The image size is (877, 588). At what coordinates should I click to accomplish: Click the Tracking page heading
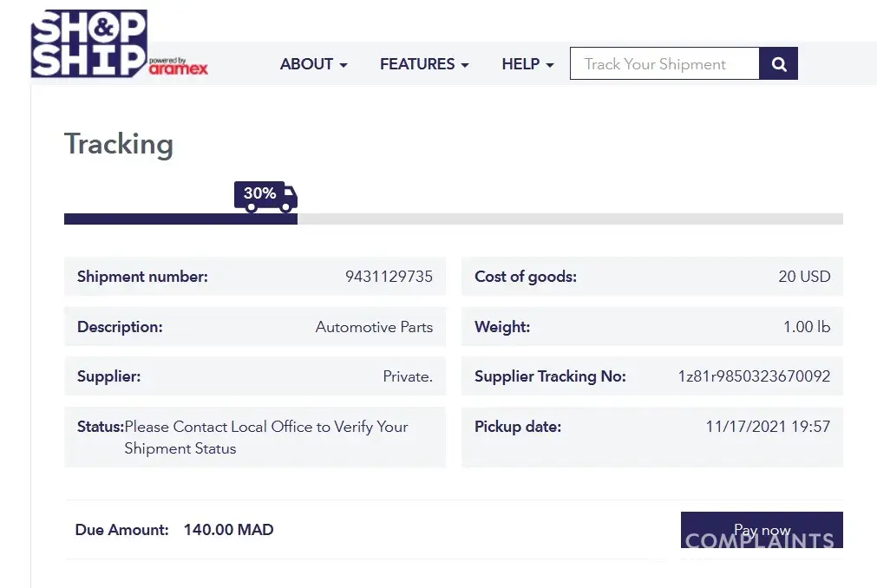[119, 144]
